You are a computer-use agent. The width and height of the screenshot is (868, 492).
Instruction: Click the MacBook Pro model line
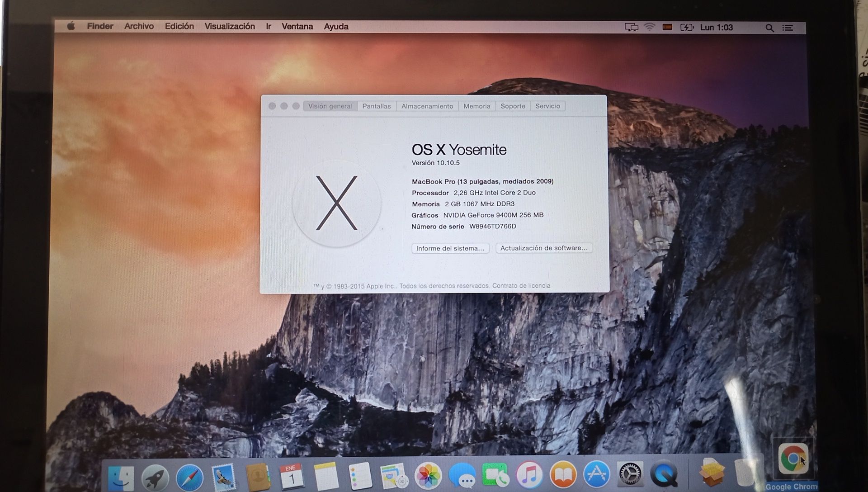click(x=482, y=181)
